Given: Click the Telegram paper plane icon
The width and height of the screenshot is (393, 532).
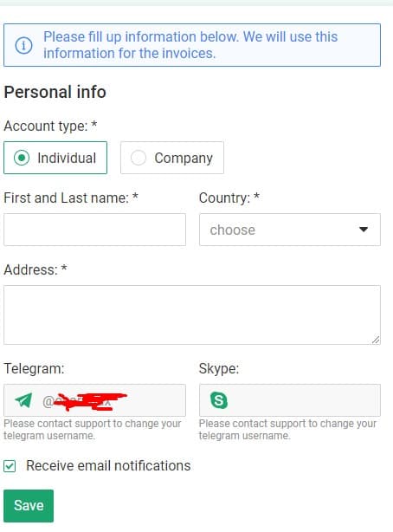Looking at the screenshot, I should [x=23, y=400].
